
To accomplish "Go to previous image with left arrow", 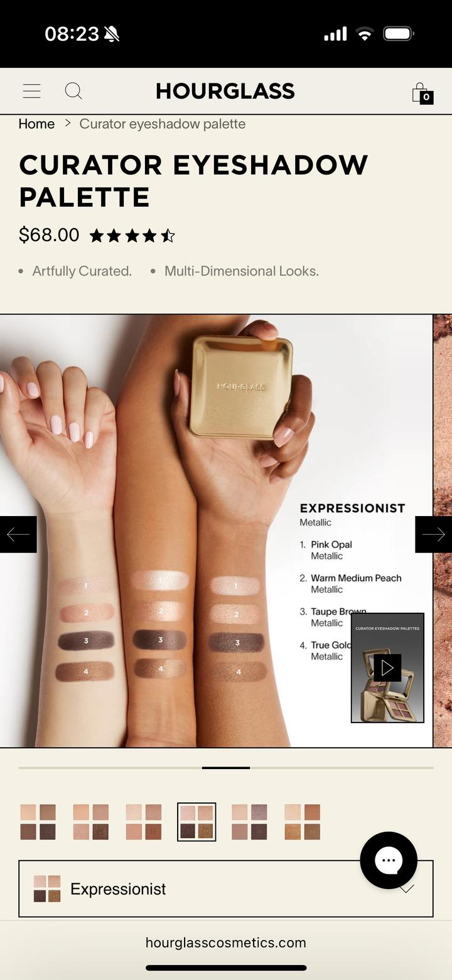I will [x=18, y=534].
